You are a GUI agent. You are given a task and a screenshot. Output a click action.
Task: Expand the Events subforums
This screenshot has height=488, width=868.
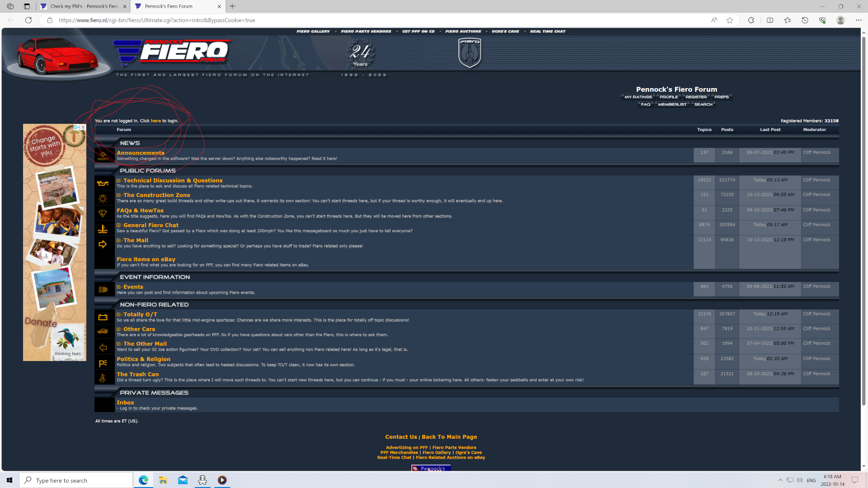(118, 287)
